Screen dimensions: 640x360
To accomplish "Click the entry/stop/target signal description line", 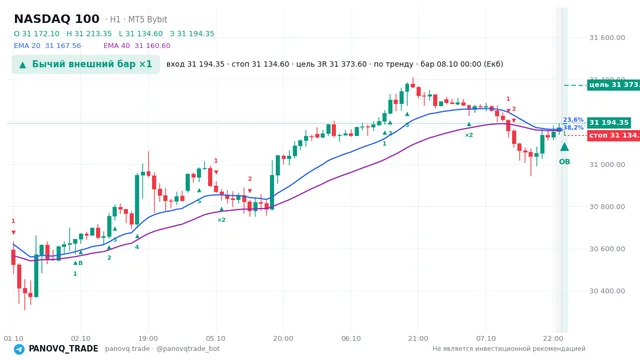I will pos(335,64).
